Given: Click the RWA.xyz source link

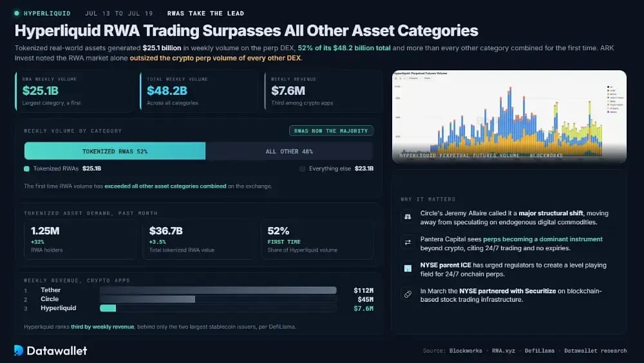Looking at the screenshot, I should coord(504,351).
